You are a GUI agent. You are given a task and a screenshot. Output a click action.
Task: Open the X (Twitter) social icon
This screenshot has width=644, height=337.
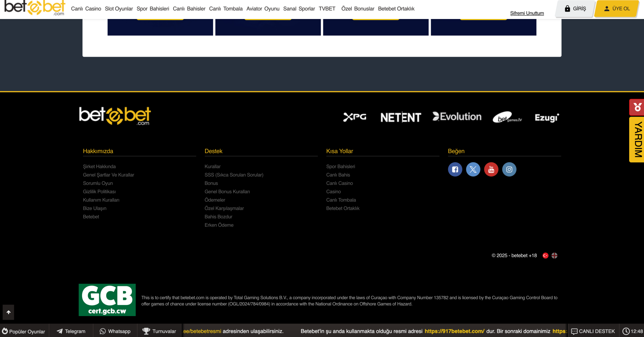pyautogui.click(x=473, y=169)
